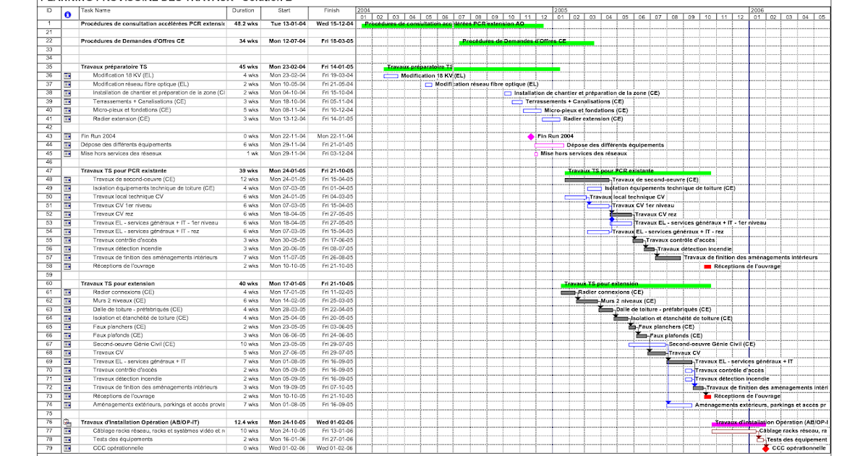Click indicator icon in Tests des équipements row
Viewport: 868px width, 456px height.
[x=68, y=440]
